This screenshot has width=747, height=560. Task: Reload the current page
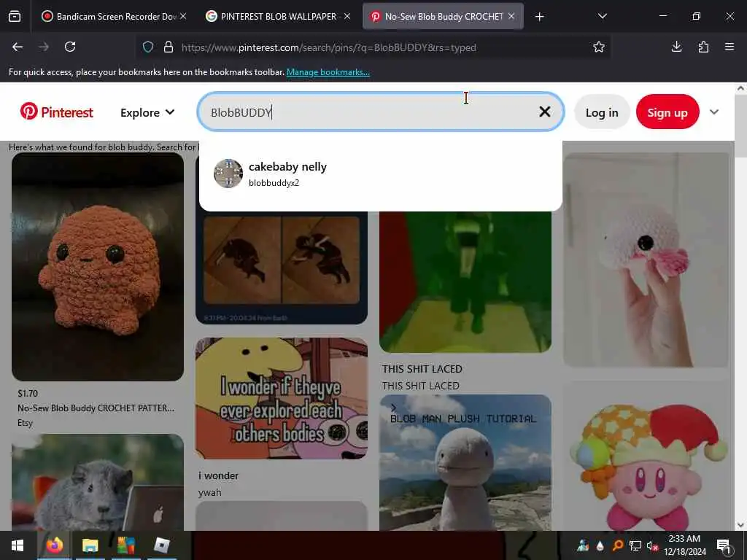tap(70, 47)
